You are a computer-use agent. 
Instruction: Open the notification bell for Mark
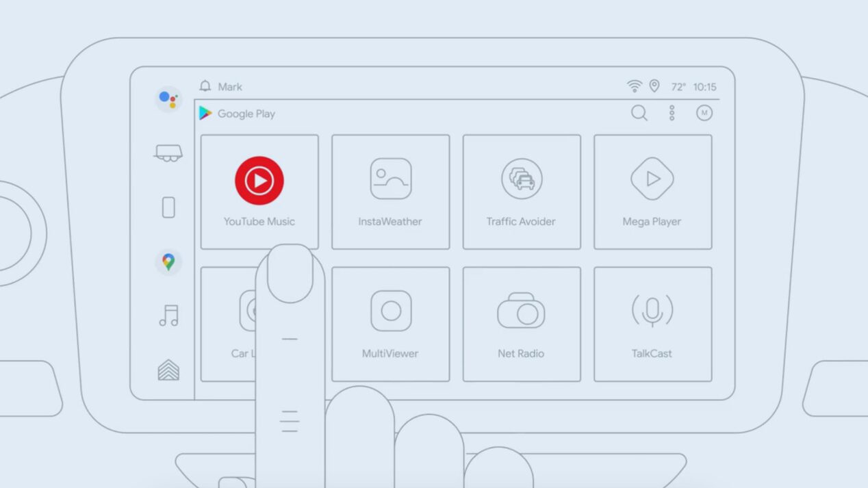point(204,86)
